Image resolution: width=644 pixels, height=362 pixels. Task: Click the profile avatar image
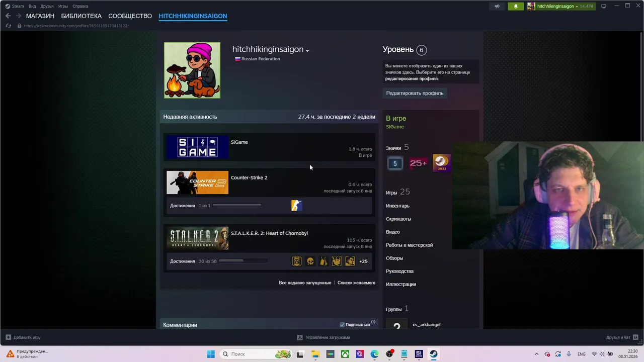coord(192,70)
